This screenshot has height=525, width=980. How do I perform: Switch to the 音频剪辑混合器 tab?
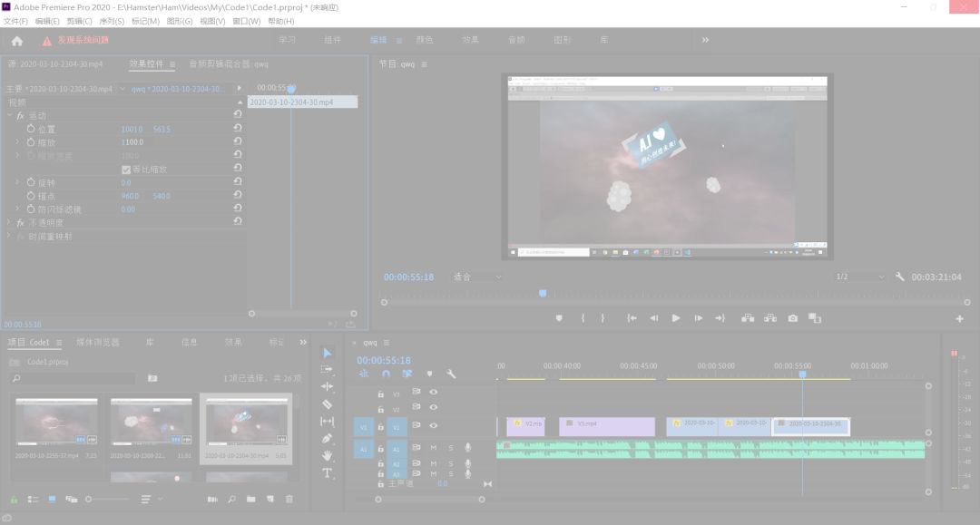228,64
